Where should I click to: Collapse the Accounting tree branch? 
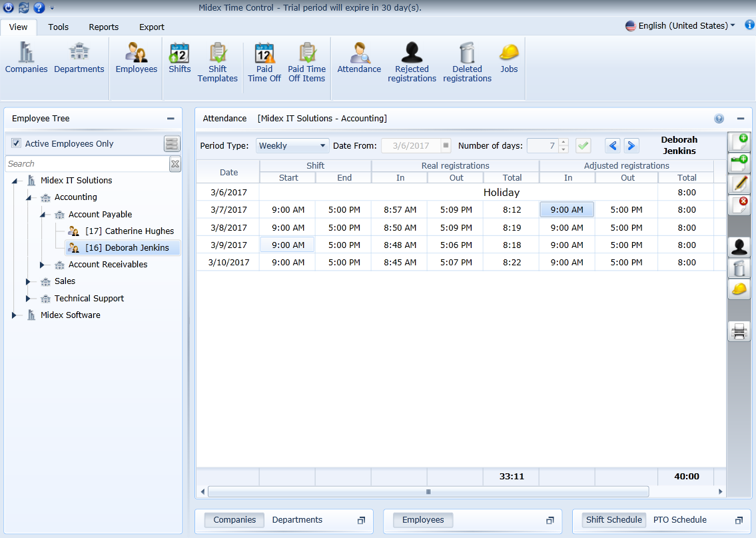point(28,197)
